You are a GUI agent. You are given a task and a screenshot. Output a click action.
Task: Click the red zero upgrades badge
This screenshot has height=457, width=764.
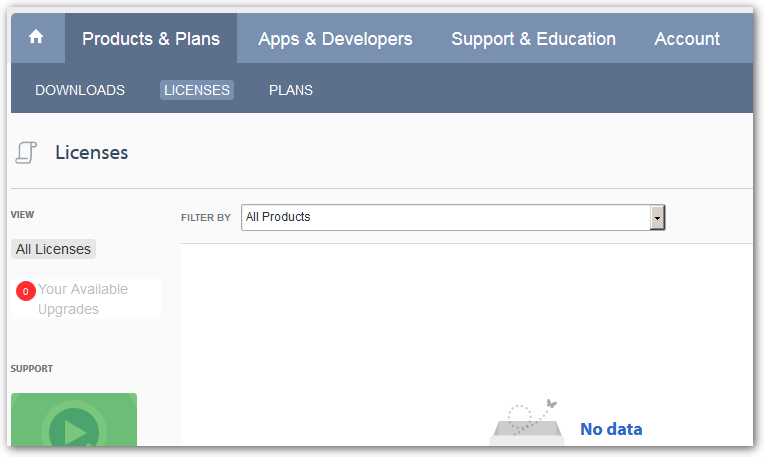tap(26, 291)
